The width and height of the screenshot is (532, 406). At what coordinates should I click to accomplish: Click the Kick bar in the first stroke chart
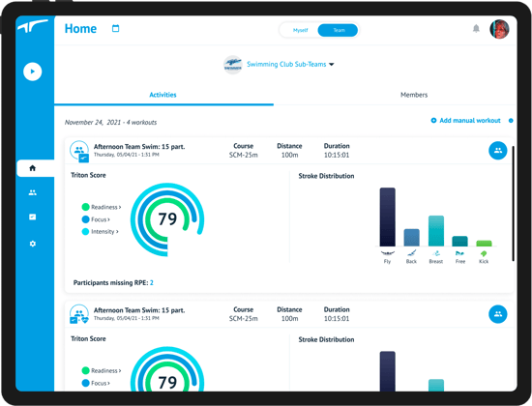point(484,244)
